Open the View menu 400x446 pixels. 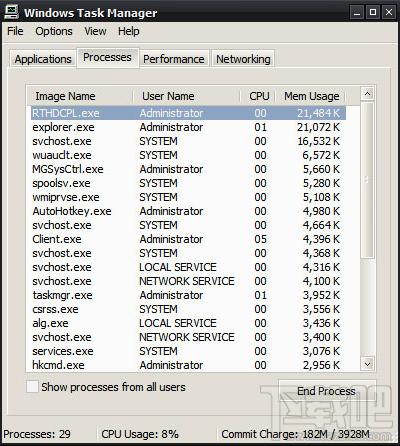(x=95, y=31)
